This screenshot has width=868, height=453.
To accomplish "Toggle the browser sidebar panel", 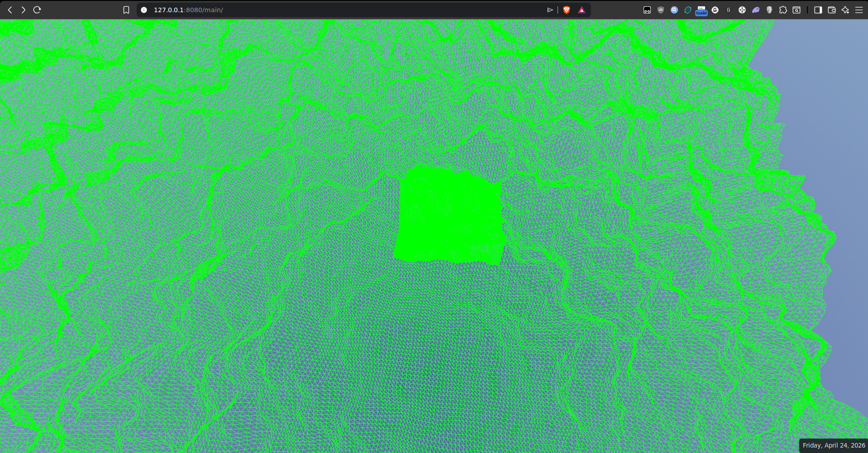I will 818,10.
